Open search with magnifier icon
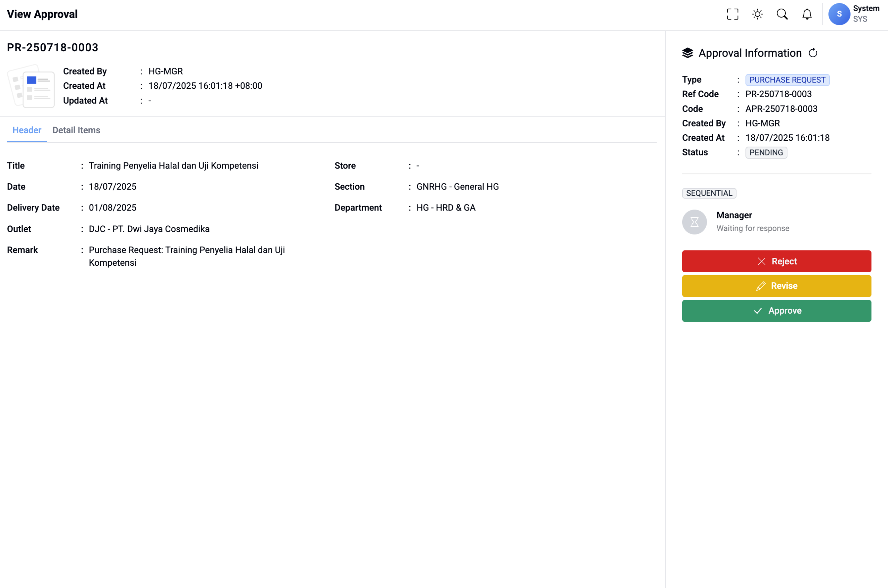This screenshot has width=888, height=588. 782,14
